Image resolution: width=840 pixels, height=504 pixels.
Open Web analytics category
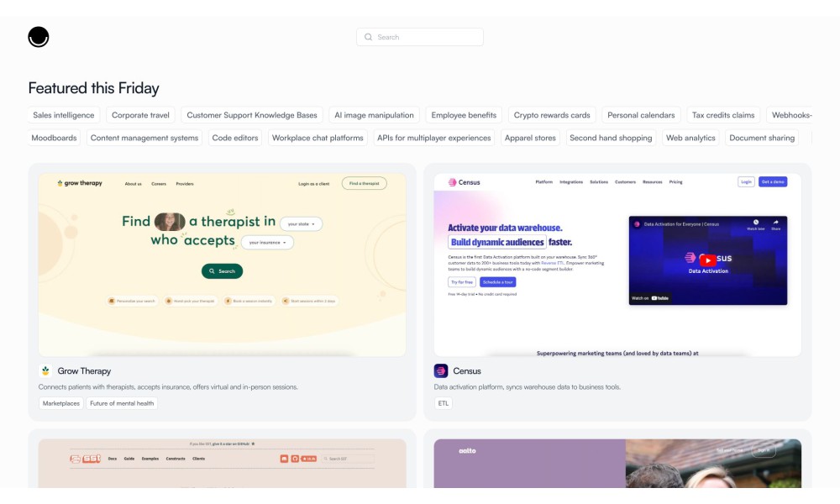coord(690,138)
